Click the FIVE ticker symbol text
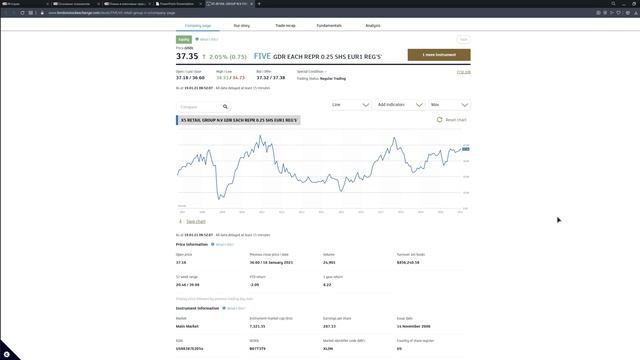Image resolution: width=640 pixels, height=360 pixels. click(x=262, y=56)
